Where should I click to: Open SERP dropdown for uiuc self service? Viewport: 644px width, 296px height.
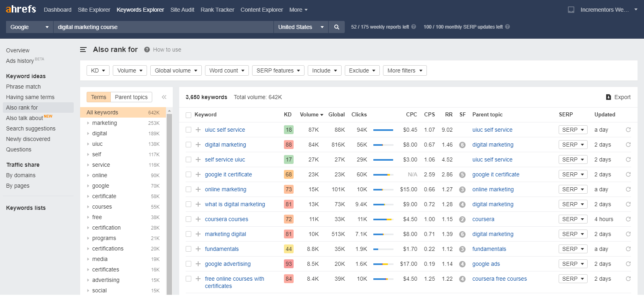click(x=573, y=130)
